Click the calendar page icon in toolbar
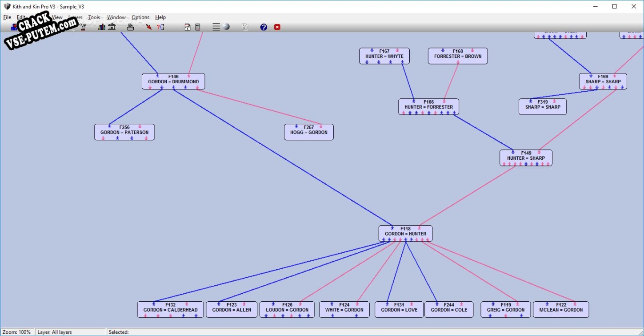This screenshot has width=644, height=336. (x=188, y=27)
